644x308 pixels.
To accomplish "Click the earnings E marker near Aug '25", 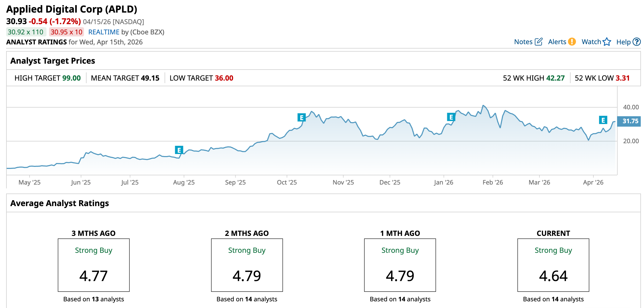I will click(x=179, y=150).
